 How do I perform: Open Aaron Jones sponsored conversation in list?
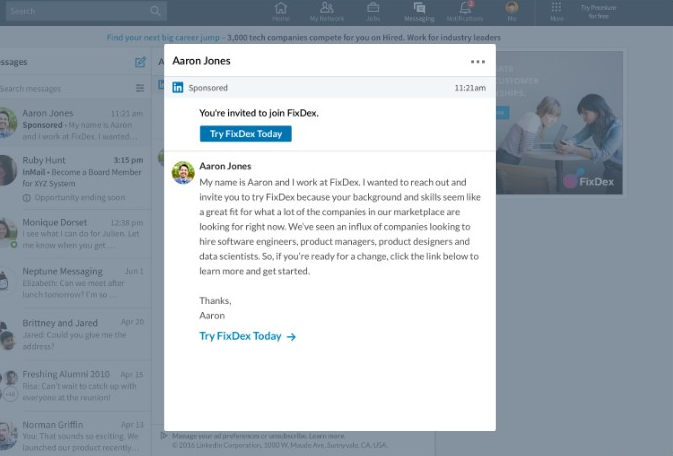(x=75, y=124)
